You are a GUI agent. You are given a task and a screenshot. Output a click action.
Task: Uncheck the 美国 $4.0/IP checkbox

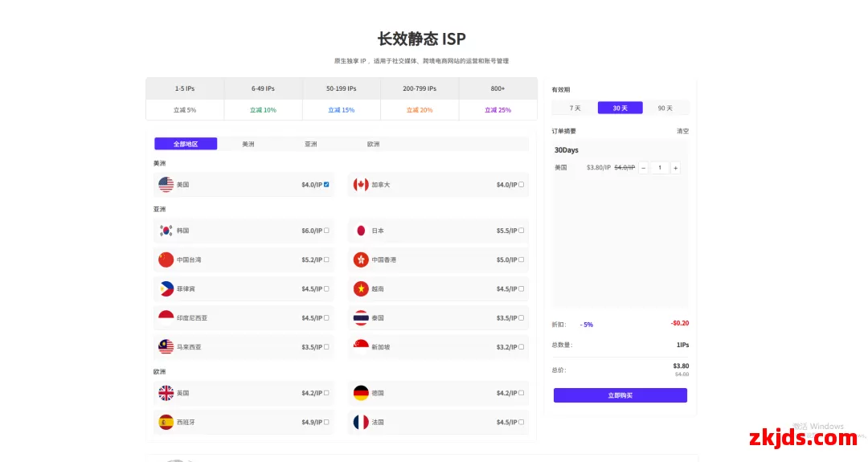[326, 185]
